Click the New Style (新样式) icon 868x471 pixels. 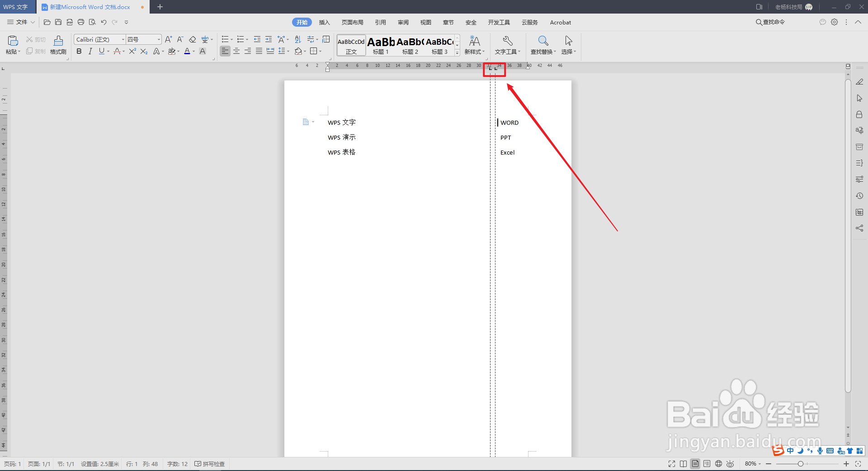474,45
